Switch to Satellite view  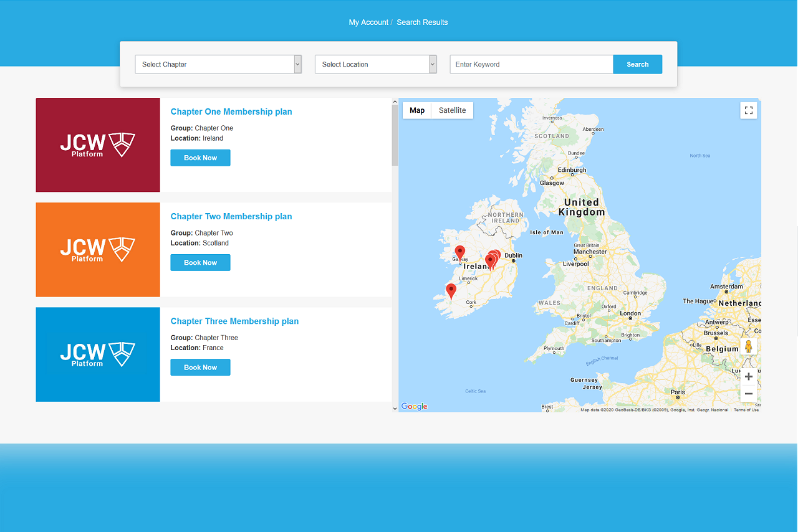point(451,110)
